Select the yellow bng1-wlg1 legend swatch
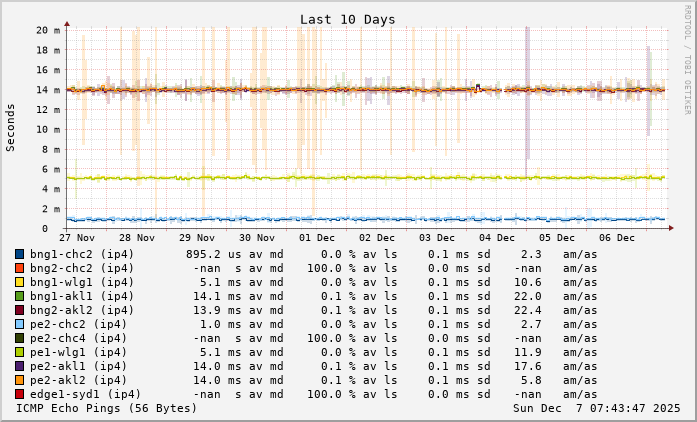This screenshot has width=697, height=422. [19, 282]
